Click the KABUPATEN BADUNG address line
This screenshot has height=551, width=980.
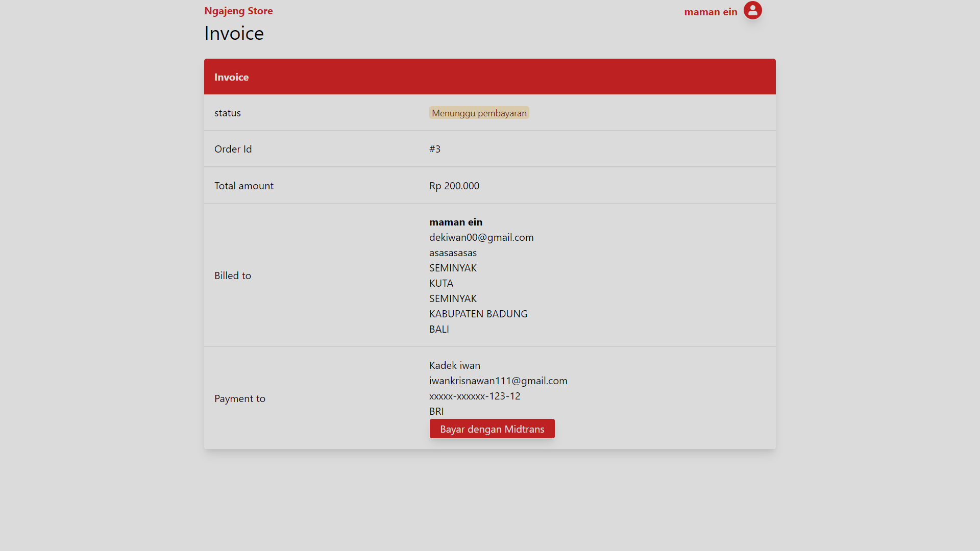(x=478, y=314)
